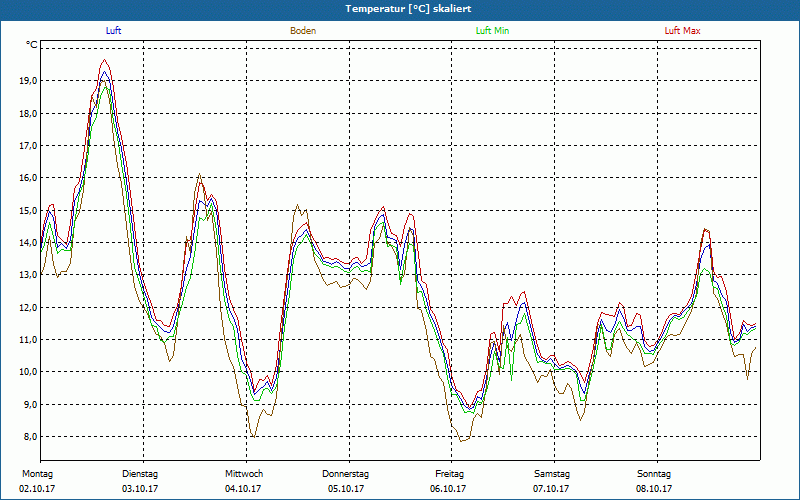The image size is (800, 500).
Task: Click the '9,0' y-axis value
Action: click(x=31, y=404)
